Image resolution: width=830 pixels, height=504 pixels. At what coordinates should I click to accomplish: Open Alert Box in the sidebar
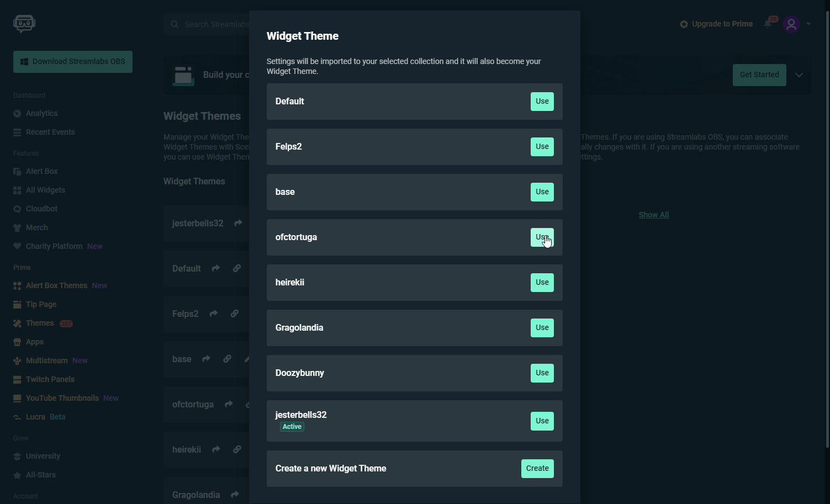point(41,171)
